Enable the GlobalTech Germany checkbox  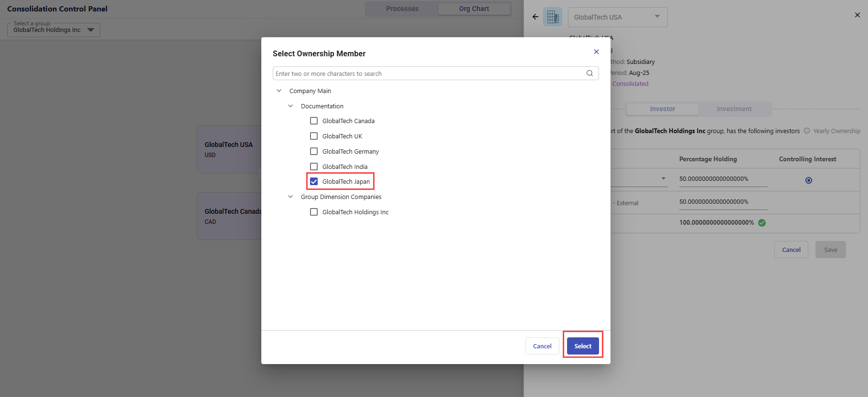point(314,151)
